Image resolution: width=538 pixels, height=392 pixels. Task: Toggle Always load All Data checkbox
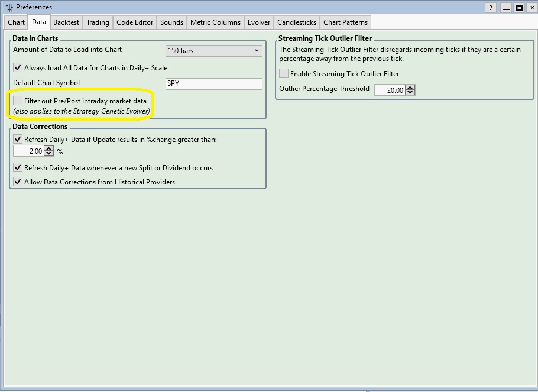(x=18, y=68)
